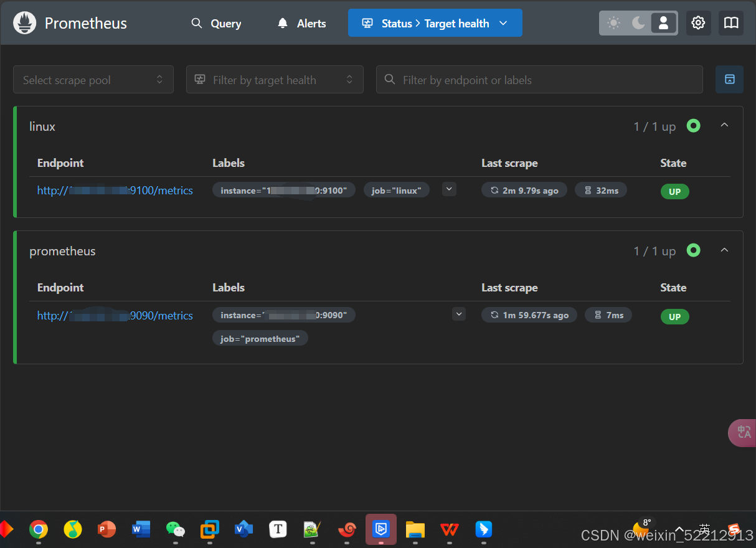Collapse the prometheus job section
Screen dimensions: 756x548
[x=724, y=250]
